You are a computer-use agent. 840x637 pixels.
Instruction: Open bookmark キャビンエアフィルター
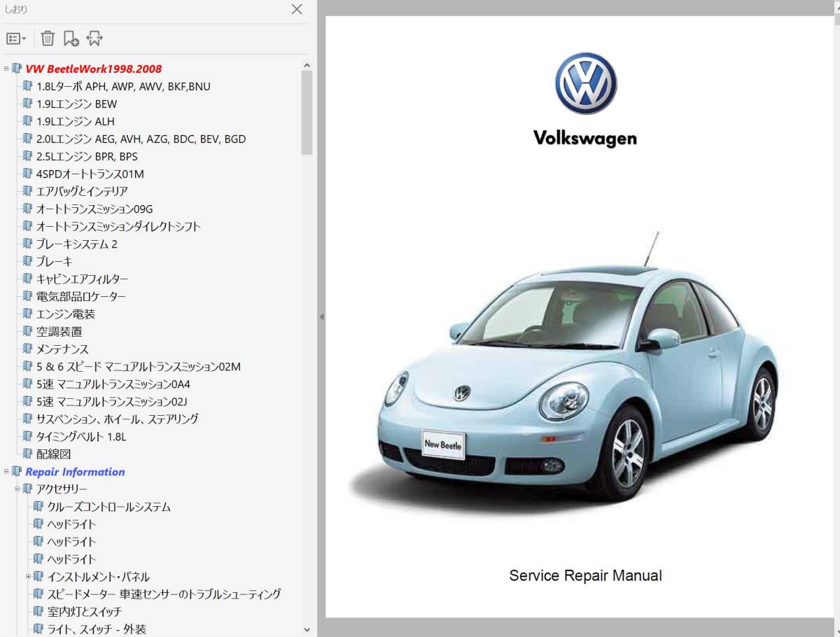point(82,279)
